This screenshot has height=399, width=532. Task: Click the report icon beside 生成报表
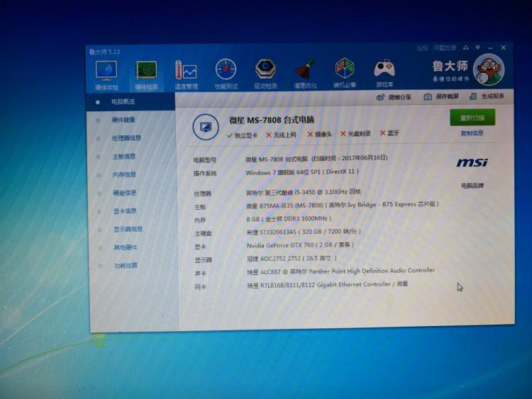pos(473,96)
